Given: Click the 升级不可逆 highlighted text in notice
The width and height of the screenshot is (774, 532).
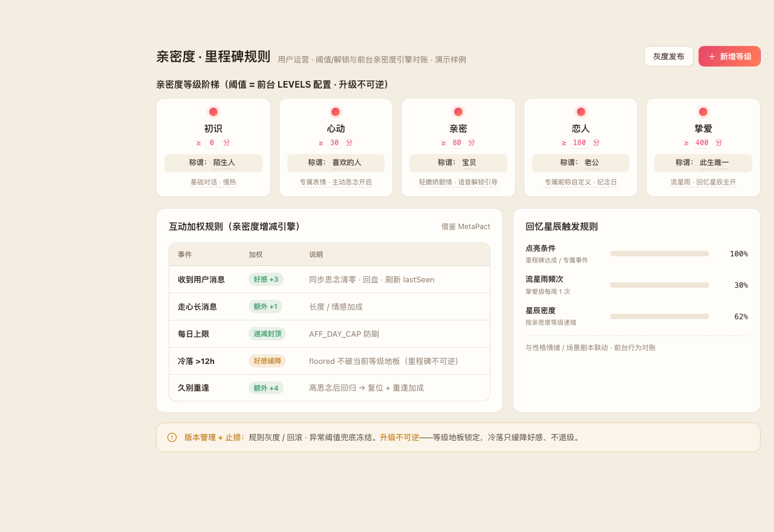Looking at the screenshot, I should click(399, 437).
